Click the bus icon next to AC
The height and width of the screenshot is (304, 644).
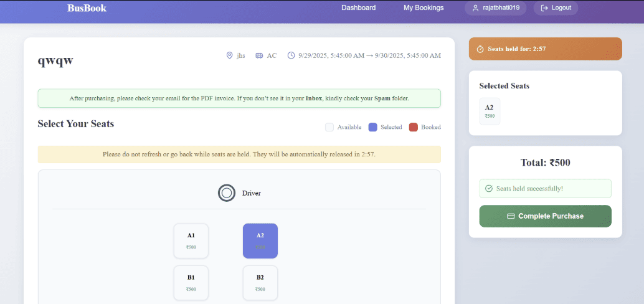click(x=259, y=55)
